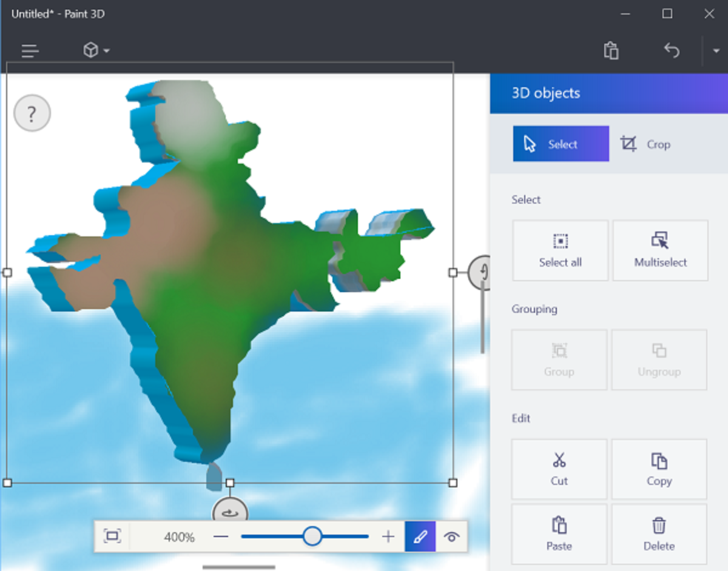Activate the Select tool
The image size is (728, 571).
[x=561, y=144]
